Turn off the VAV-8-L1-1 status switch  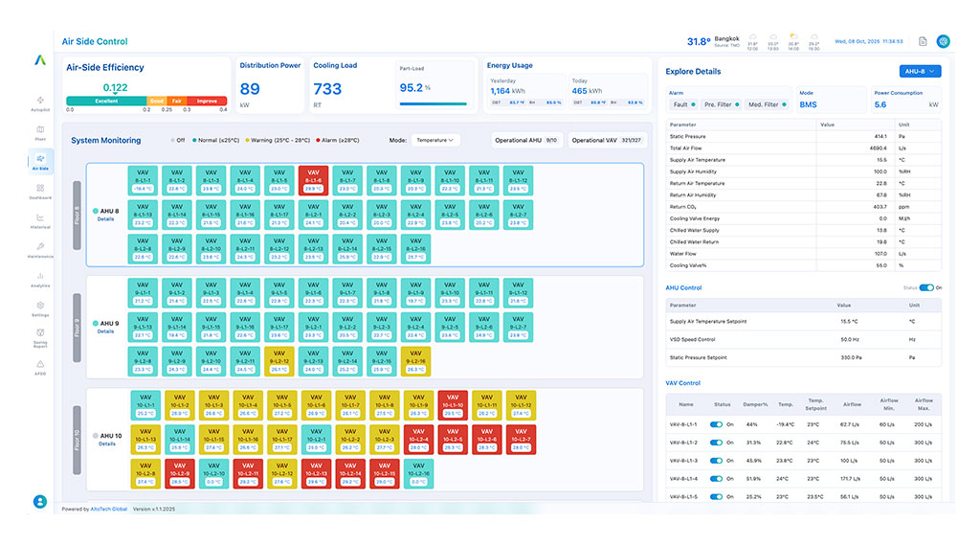pyautogui.click(x=716, y=423)
